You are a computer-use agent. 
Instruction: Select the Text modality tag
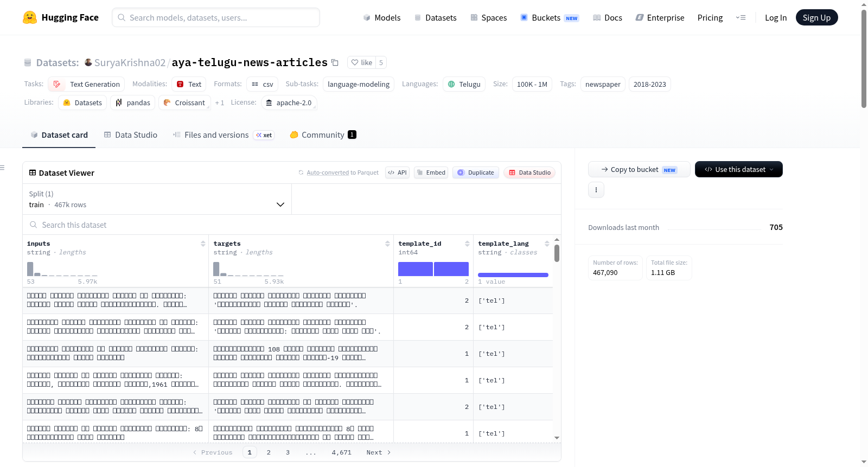pyautogui.click(x=189, y=84)
